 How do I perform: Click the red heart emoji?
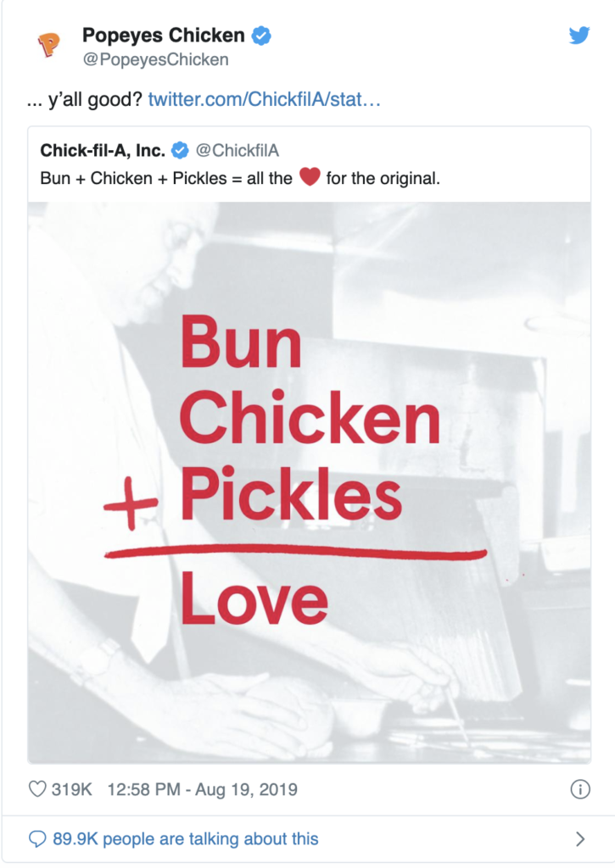coord(310,177)
